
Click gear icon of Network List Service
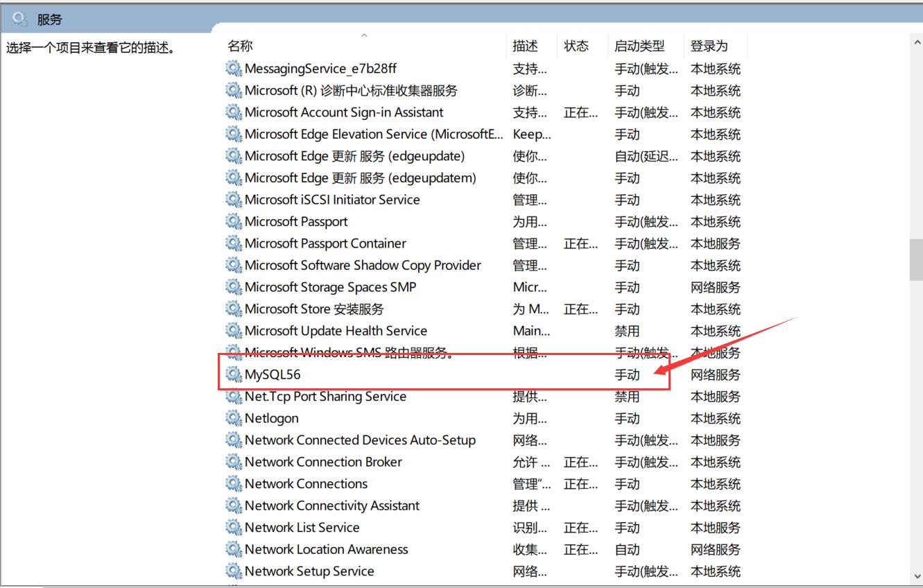234,528
